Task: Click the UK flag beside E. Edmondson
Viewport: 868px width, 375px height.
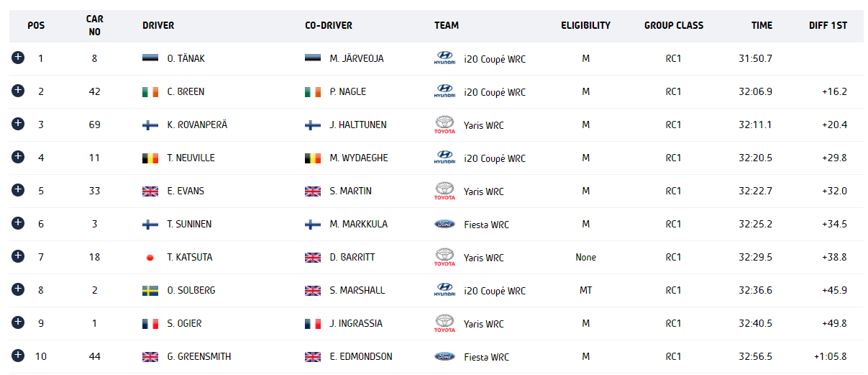Action: [x=313, y=356]
